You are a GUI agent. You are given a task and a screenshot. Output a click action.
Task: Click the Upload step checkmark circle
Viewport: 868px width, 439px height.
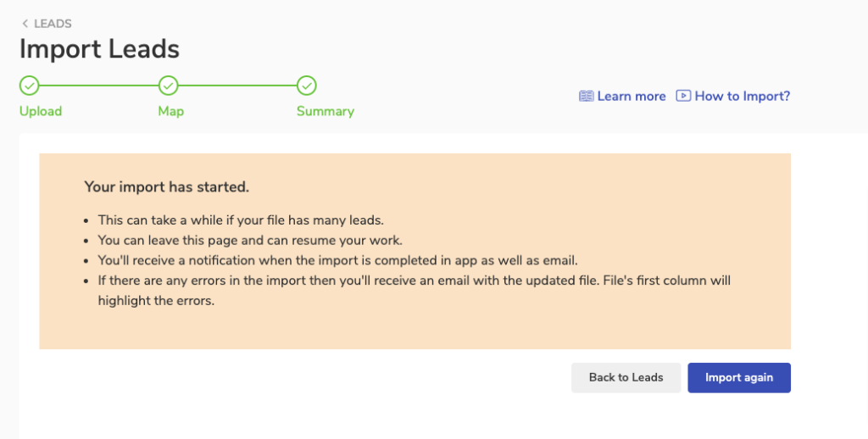pyautogui.click(x=30, y=86)
